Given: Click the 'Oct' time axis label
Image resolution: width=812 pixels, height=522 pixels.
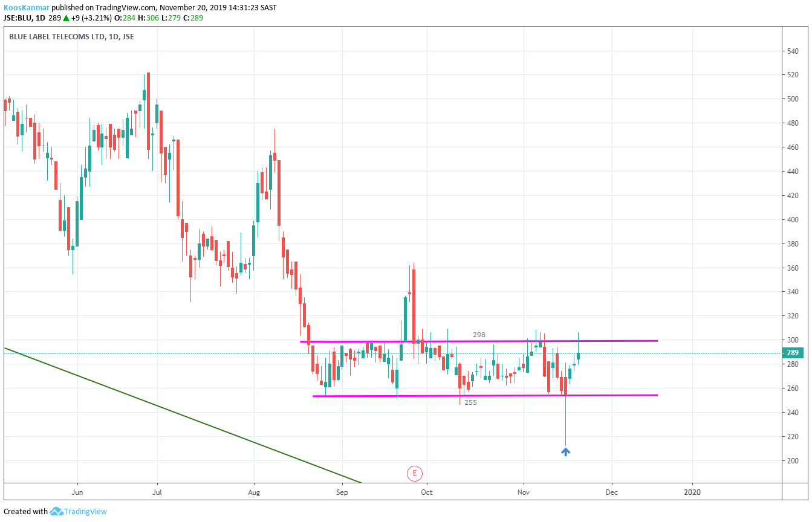Looking at the screenshot, I should point(427,492).
